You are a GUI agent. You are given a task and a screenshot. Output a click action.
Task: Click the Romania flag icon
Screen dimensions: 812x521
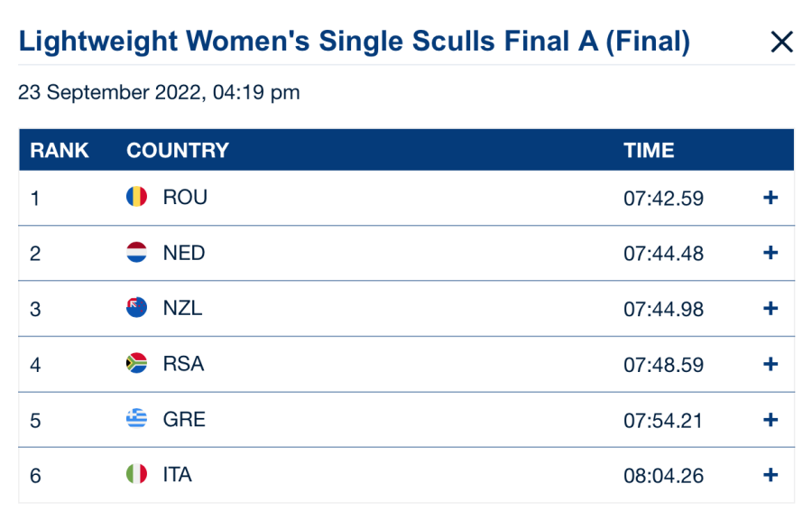coord(136,197)
